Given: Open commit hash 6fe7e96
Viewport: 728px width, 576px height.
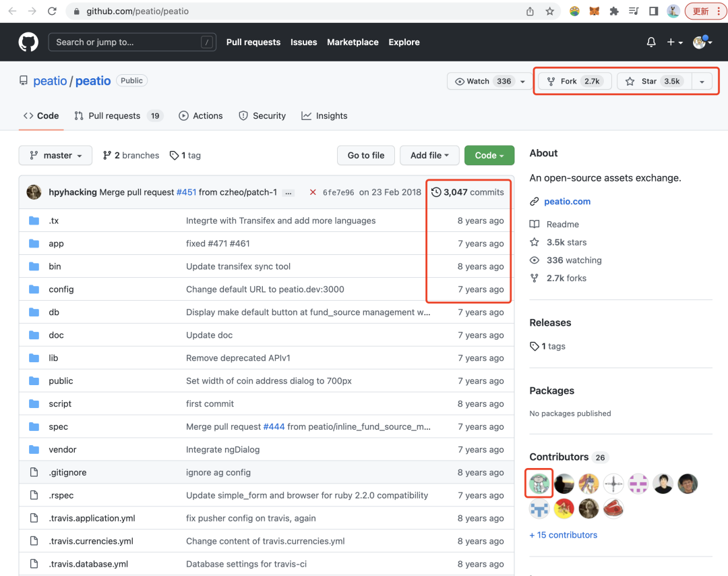Looking at the screenshot, I should click(338, 192).
